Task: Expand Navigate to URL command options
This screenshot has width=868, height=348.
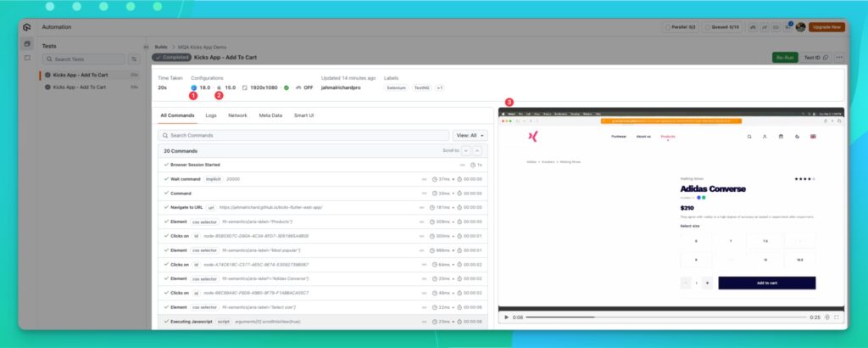Action: tap(423, 207)
